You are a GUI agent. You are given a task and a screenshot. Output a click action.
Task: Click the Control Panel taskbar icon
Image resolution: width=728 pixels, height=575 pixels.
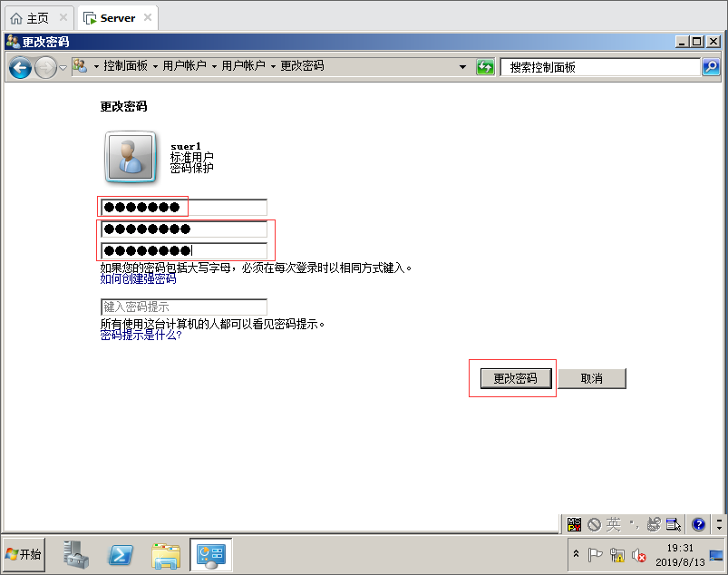(x=211, y=554)
